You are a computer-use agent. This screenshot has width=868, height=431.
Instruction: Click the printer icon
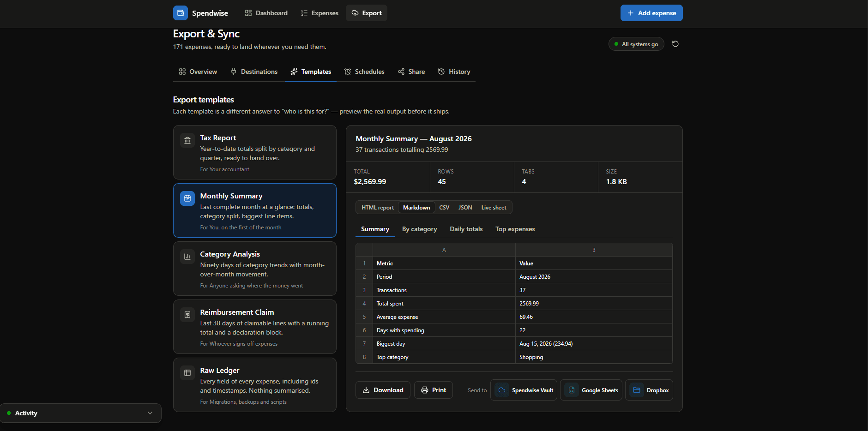point(425,390)
